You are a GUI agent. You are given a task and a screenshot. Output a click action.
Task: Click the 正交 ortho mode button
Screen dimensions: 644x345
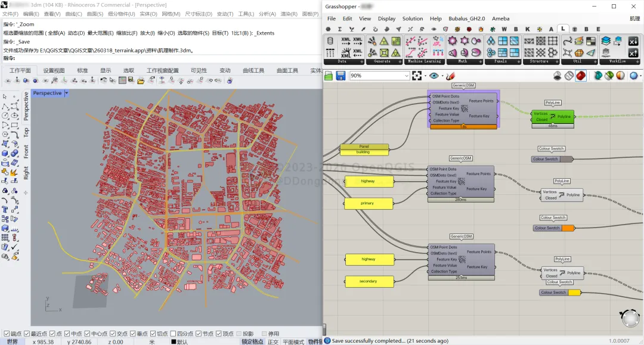tap(273, 341)
